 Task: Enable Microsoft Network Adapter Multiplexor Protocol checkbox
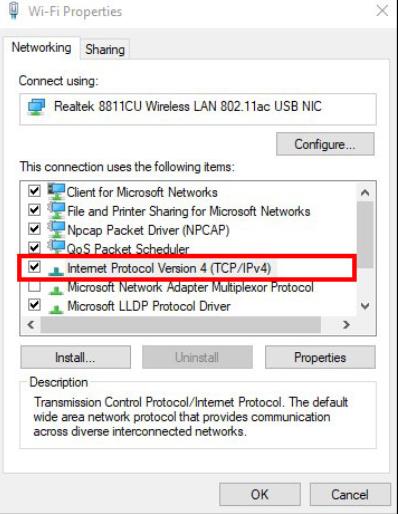[x=34, y=286]
